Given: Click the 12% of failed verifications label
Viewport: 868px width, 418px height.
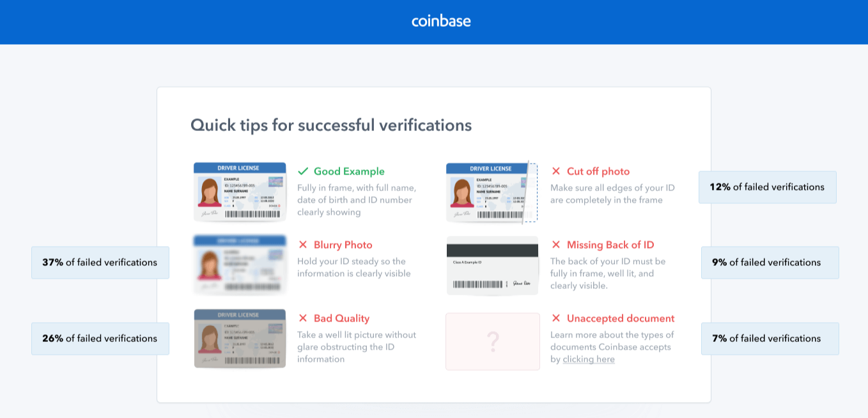Looking at the screenshot, I should 767,187.
